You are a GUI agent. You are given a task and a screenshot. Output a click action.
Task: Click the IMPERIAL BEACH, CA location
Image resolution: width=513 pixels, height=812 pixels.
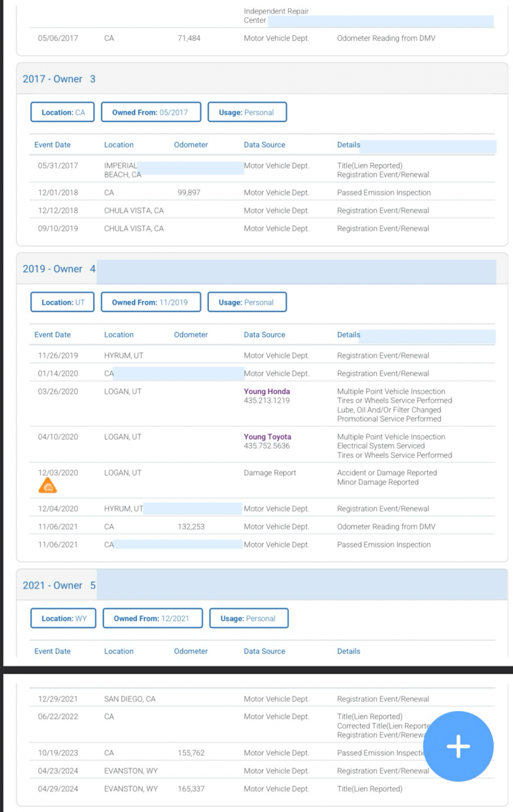tap(123, 170)
